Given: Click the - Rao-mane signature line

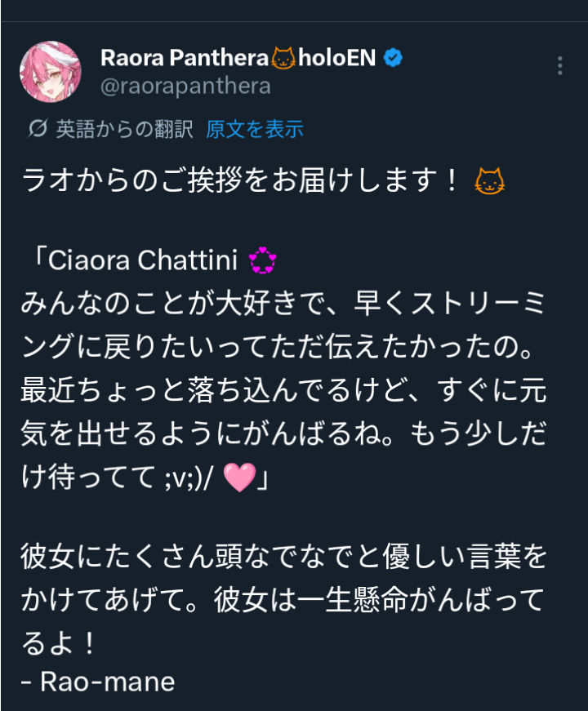Looking at the screenshot, I should pos(98,682).
